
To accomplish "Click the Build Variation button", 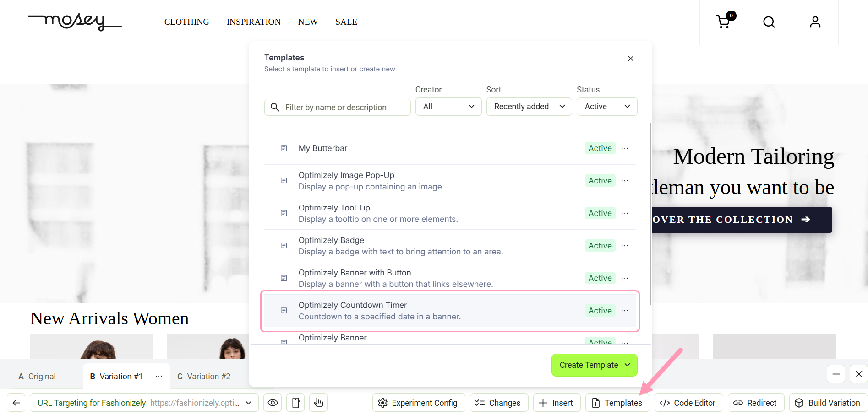I will tap(828, 403).
